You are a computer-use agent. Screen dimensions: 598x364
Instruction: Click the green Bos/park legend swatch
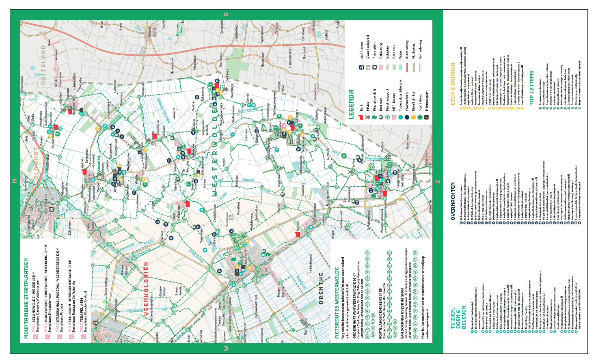(x=394, y=67)
